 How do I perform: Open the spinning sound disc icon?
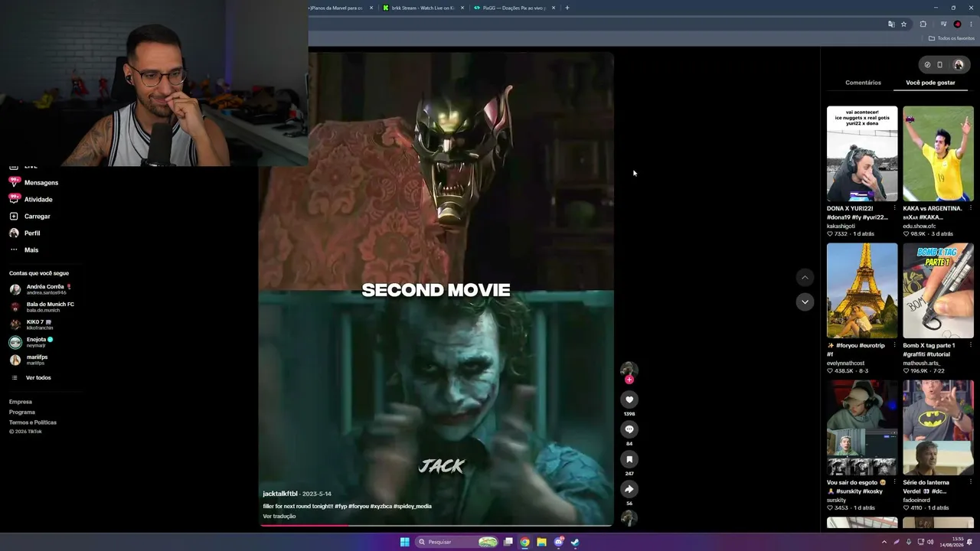coord(629,518)
